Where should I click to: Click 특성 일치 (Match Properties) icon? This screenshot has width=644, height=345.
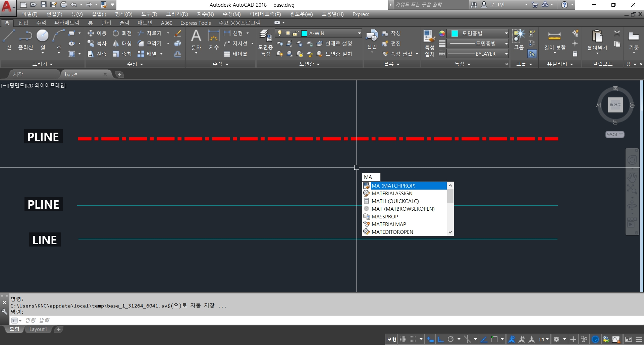pyautogui.click(x=429, y=43)
